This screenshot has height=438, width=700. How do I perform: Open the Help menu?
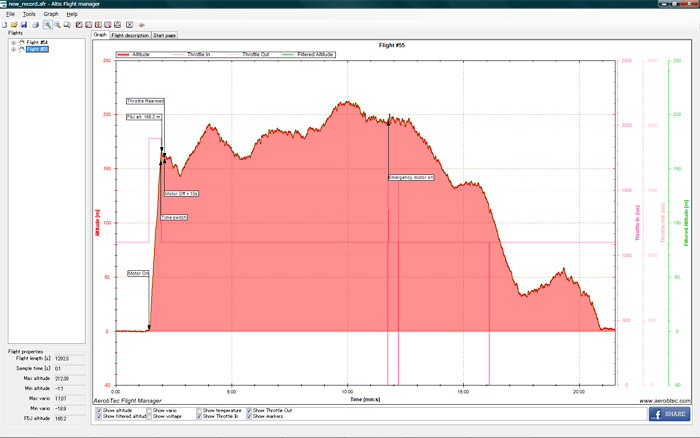pyautogui.click(x=72, y=14)
